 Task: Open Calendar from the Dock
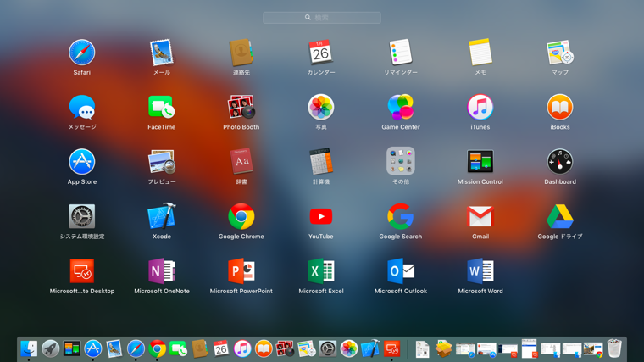(221, 348)
